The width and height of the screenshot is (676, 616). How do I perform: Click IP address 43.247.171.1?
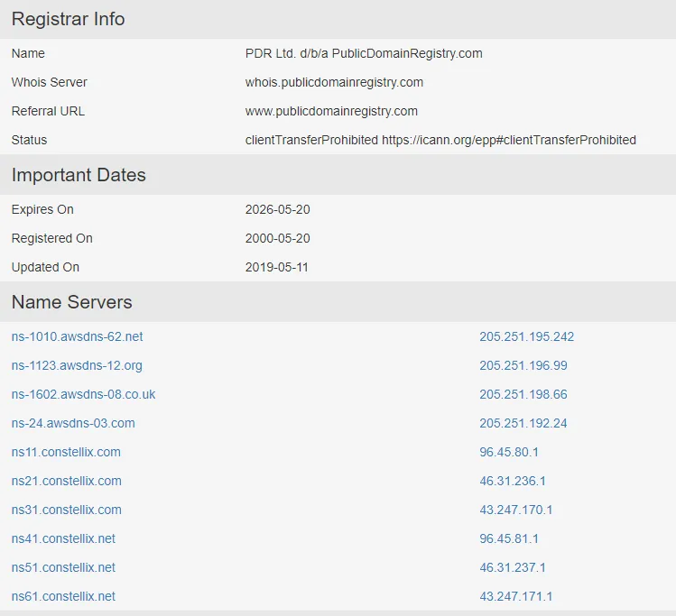pyautogui.click(x=516, y=597)
